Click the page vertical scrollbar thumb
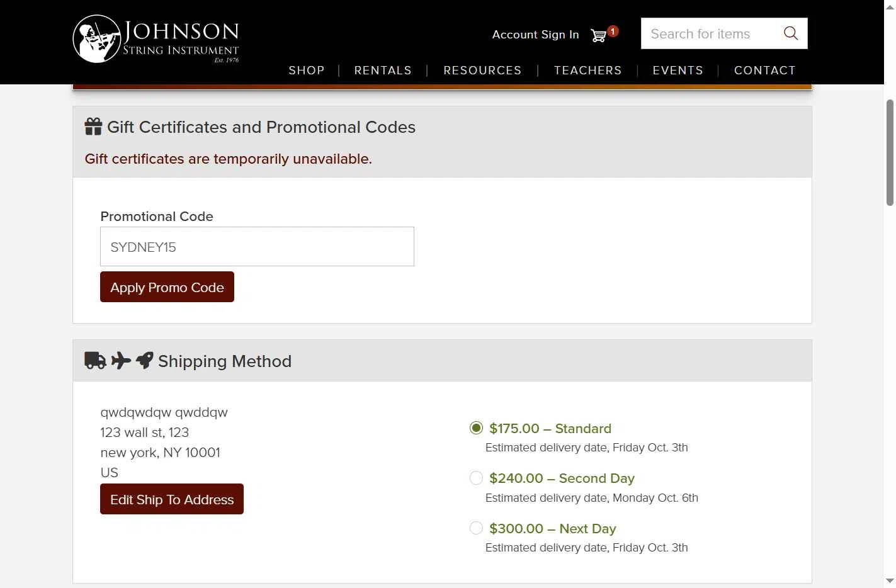The height and width of the screenshot is (588, 896). [890, 152]
